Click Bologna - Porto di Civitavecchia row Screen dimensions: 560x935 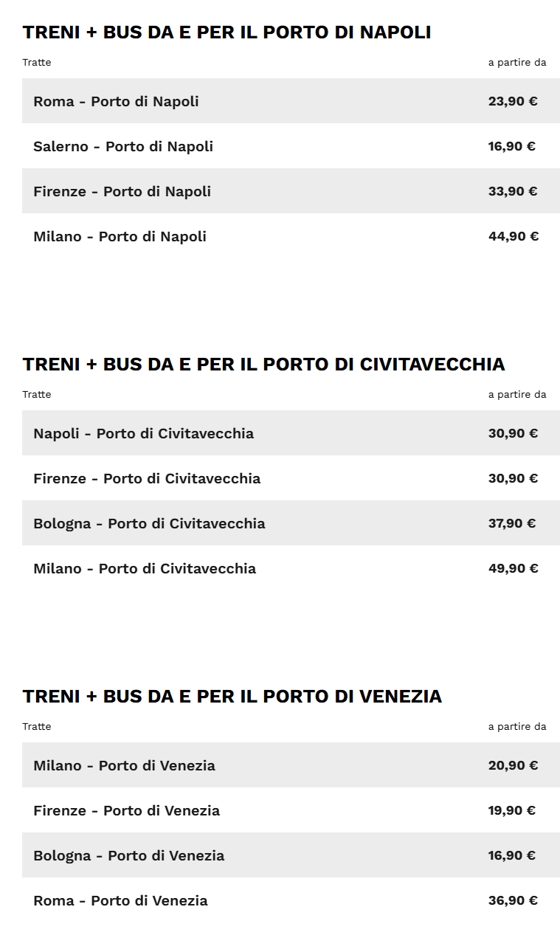149,523
